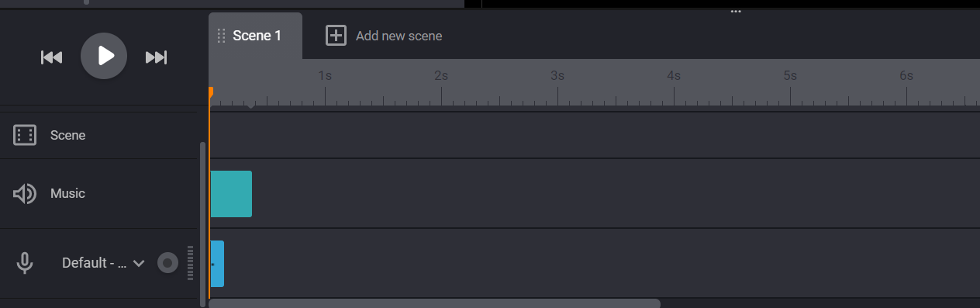Toggle the voice record button
Image resolution: width=980 pixels, height=308 pixels.
(167, 263)
